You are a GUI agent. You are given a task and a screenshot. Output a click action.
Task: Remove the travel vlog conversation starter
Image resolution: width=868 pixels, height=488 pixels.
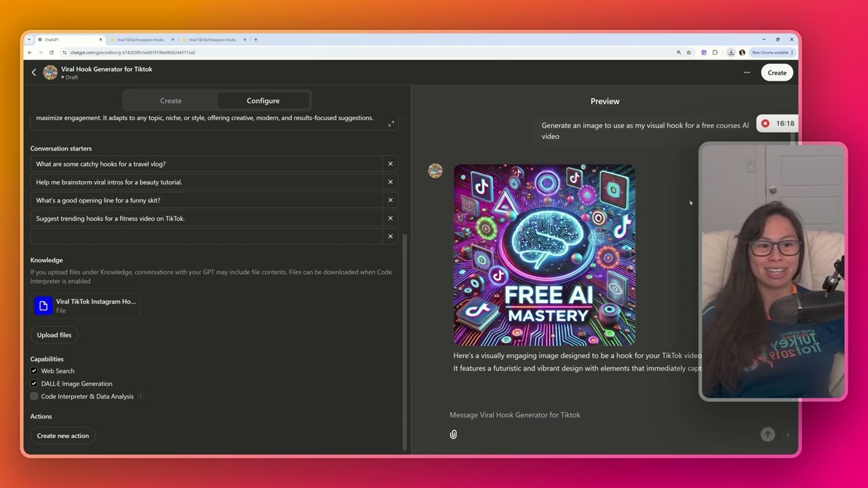click(390, 164)
